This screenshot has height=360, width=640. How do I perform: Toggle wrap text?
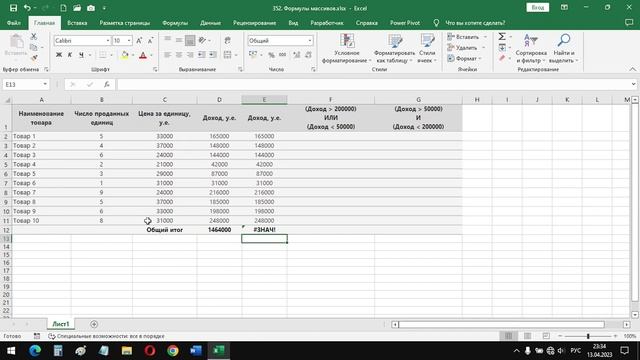(x=228, y=40)
